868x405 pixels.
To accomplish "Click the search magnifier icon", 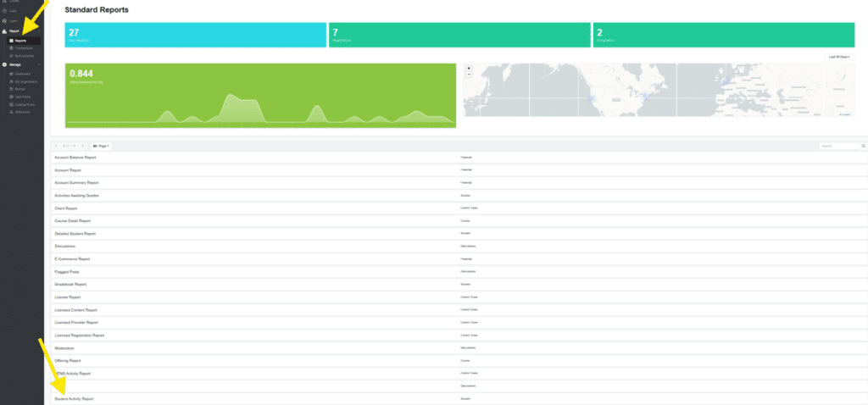I will tap(863, 146).
